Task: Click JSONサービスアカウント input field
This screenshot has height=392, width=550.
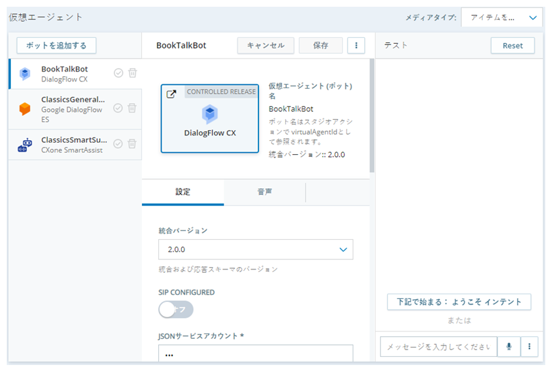Action: coord(256,353)
